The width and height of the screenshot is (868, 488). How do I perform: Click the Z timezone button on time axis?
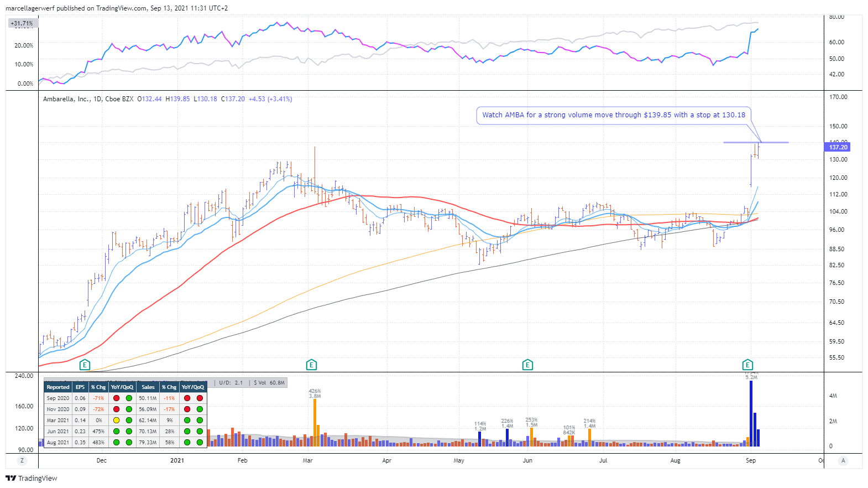click(x=22, y=460)
